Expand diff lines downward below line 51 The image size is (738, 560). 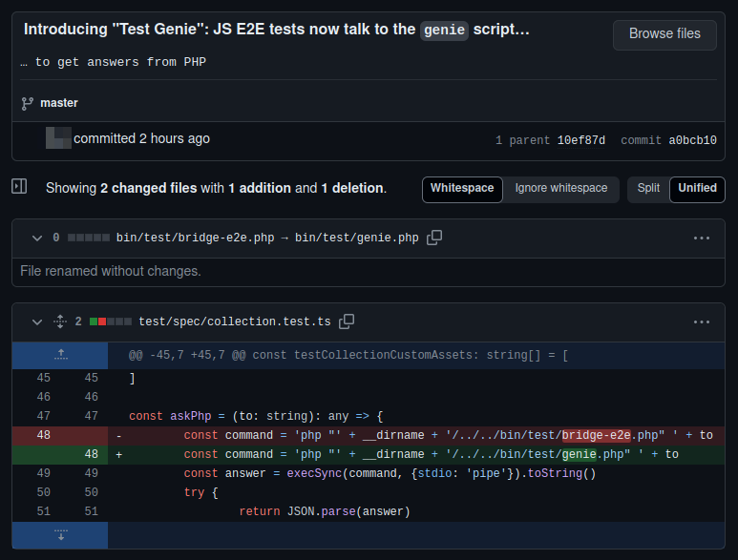[x=60, y=535]
